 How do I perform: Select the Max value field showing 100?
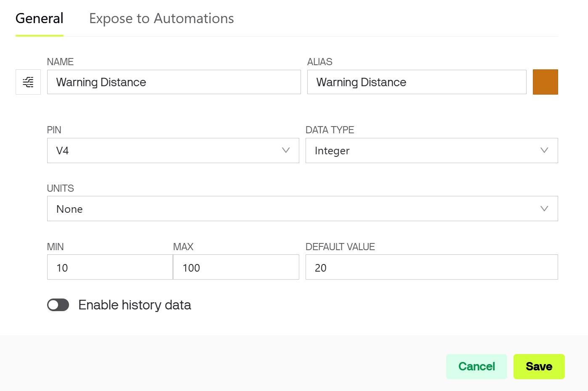click(x=236, y=267)
